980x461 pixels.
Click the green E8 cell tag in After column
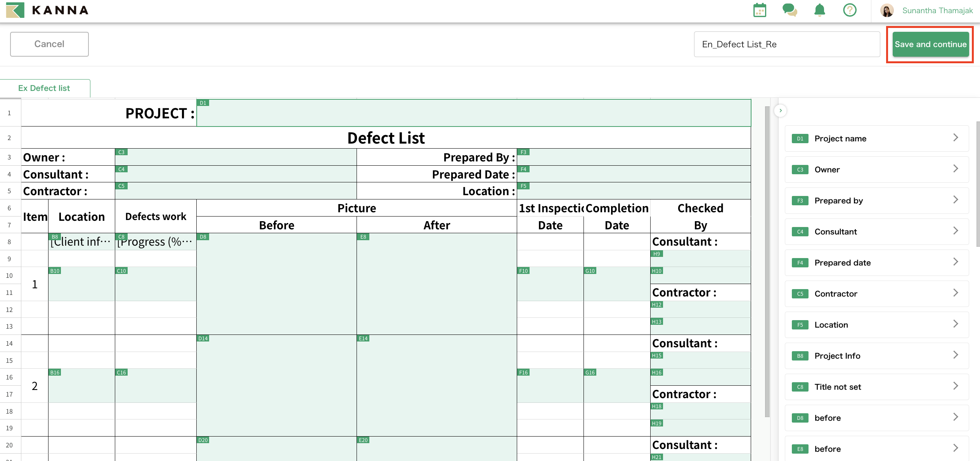pos(363,236)
